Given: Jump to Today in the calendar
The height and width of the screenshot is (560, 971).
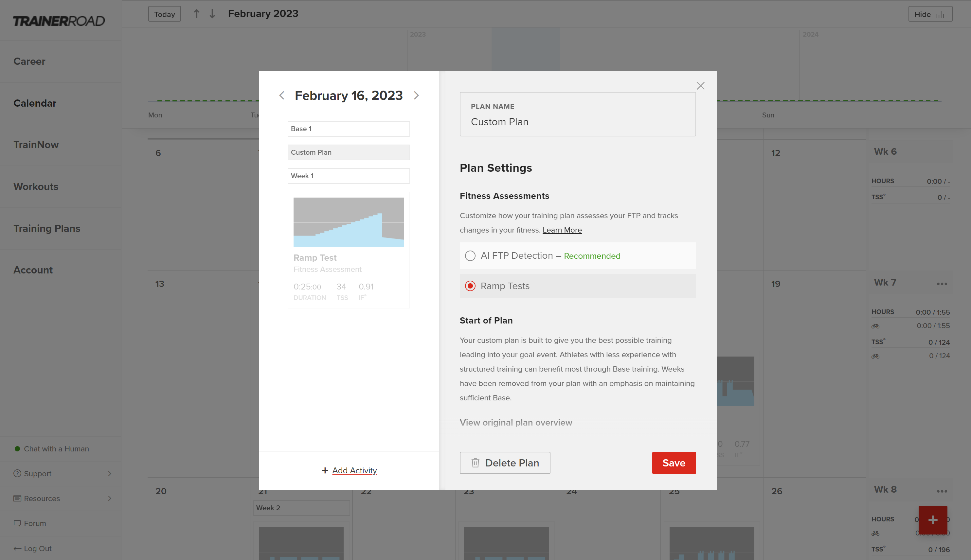Looking at the screenshot, I should (x=164, y=14).
